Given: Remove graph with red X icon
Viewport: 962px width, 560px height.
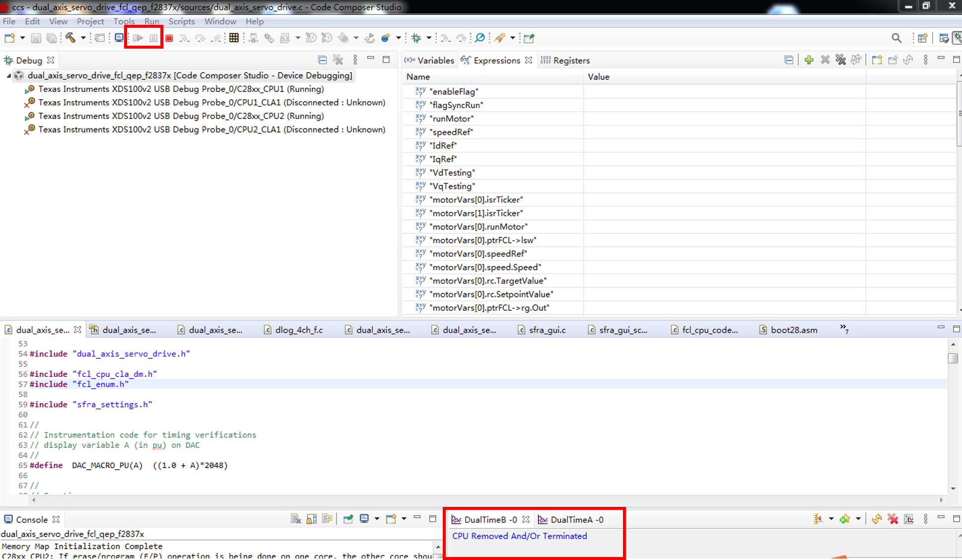Looking at the screenshot, I should [x=893, y=519].
